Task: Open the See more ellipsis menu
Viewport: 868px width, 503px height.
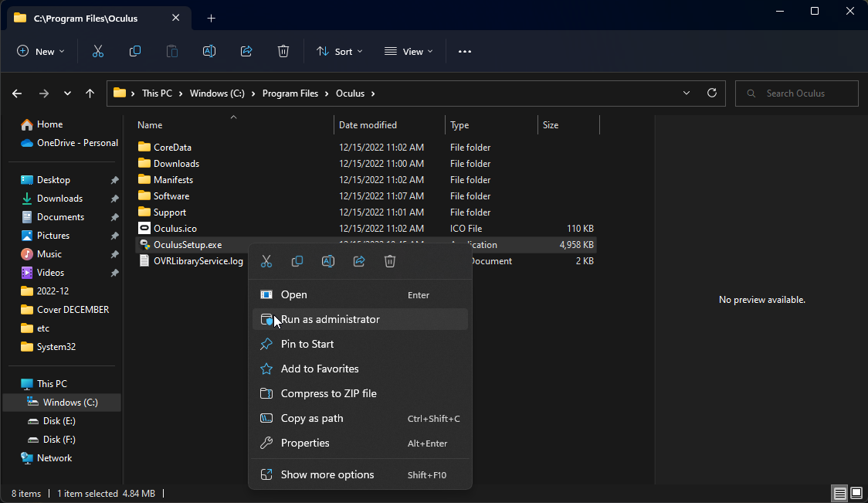Action: pos(465,52)
